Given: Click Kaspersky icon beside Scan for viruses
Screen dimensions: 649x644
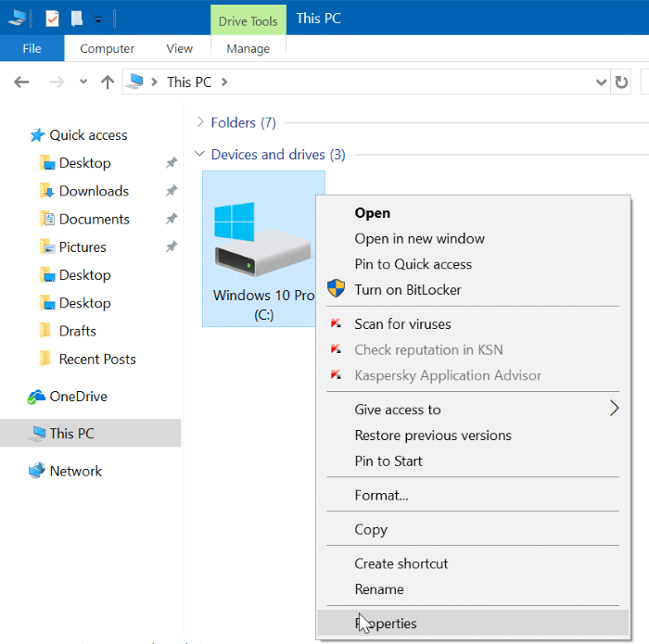Looking at the screenshot, I should point(336,322).
